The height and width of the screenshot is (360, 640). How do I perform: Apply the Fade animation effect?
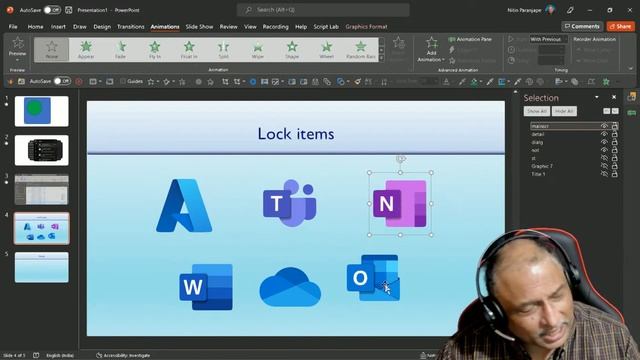[120, 49]
